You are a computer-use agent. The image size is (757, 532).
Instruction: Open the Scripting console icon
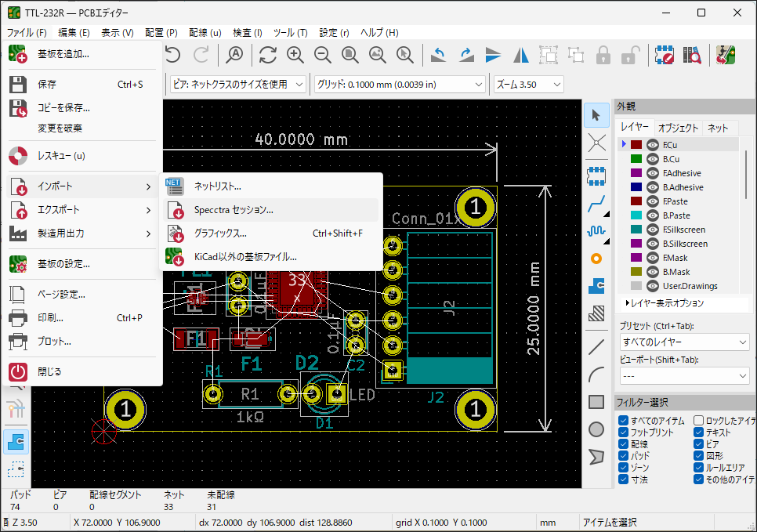pos(725,55)
